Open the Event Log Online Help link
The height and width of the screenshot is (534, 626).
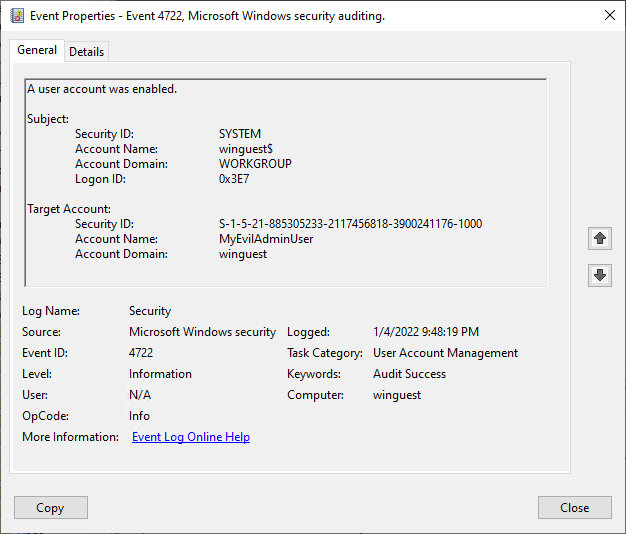[x=191, y=437]
